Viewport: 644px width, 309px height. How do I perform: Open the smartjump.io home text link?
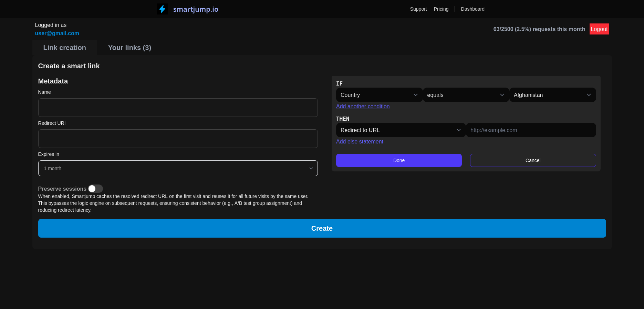click(196, 9)
